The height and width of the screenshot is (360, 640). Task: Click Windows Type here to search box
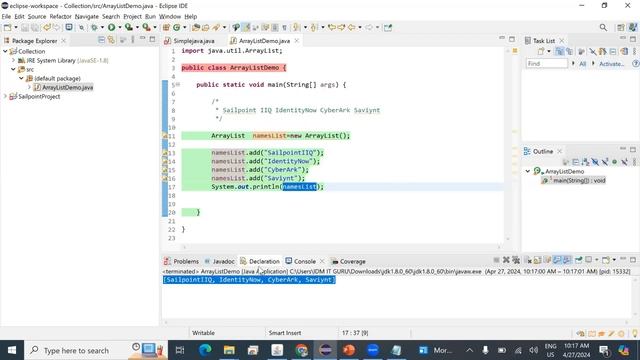pos(96,350)
